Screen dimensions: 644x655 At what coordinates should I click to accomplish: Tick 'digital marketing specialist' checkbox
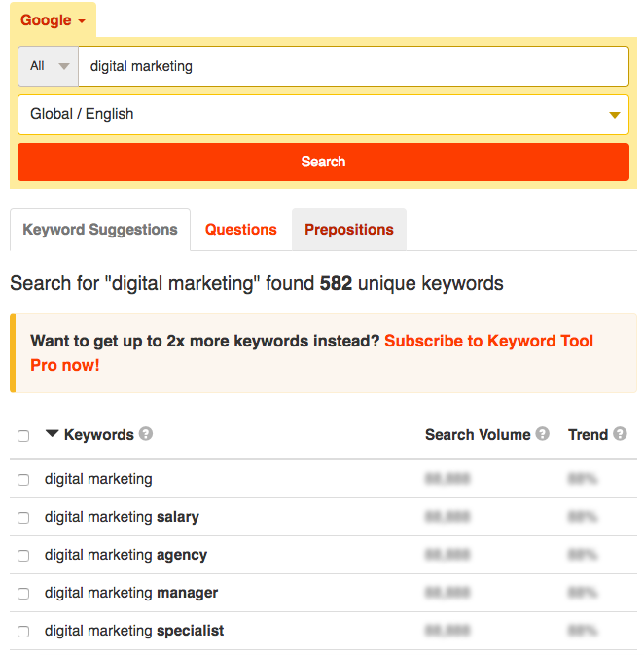point(23,632)
